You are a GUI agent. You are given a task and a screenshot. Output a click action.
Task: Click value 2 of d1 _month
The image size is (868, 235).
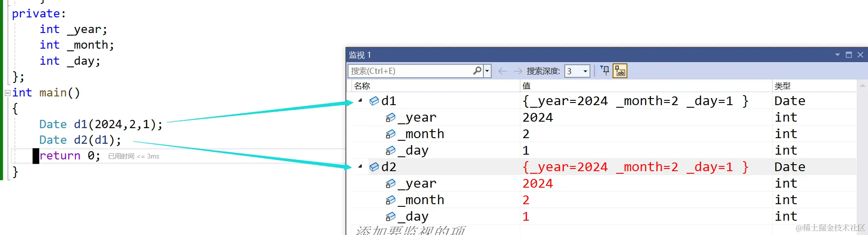coord(526,134)
